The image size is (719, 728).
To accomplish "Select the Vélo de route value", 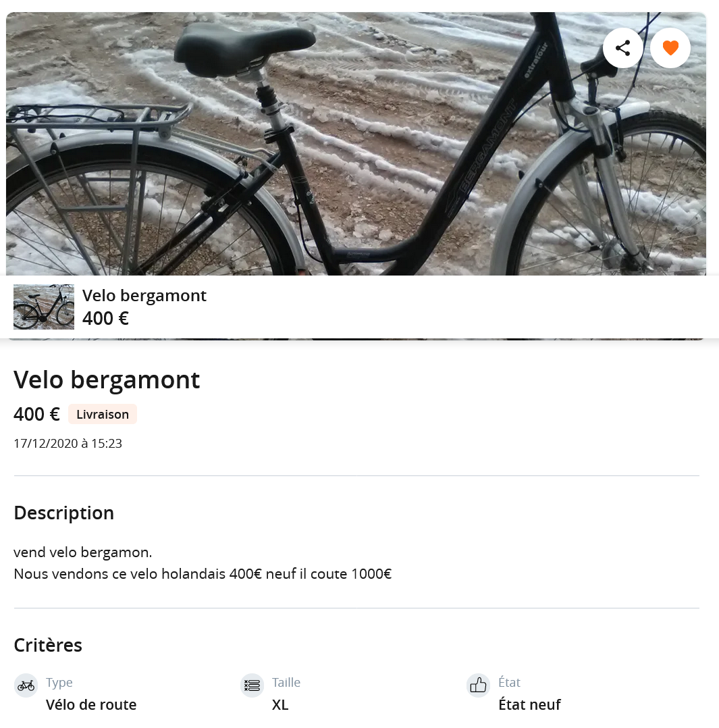I will coord(91,704).
